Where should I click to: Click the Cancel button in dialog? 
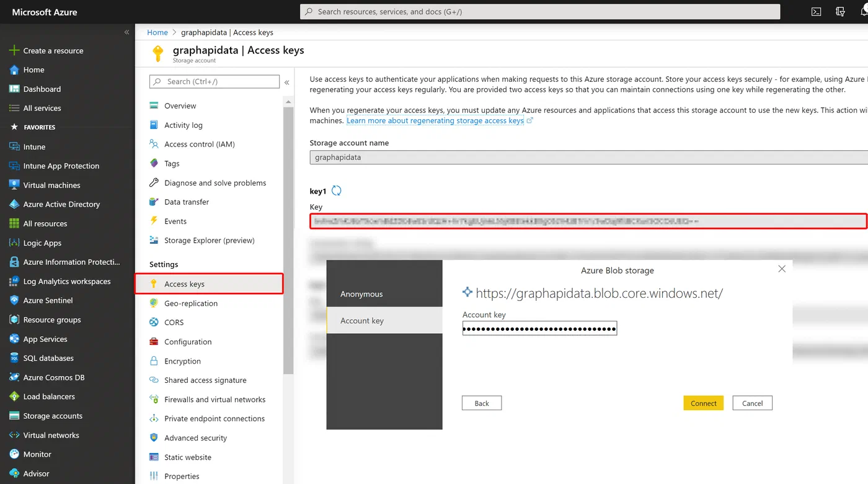tap(752, 403)
